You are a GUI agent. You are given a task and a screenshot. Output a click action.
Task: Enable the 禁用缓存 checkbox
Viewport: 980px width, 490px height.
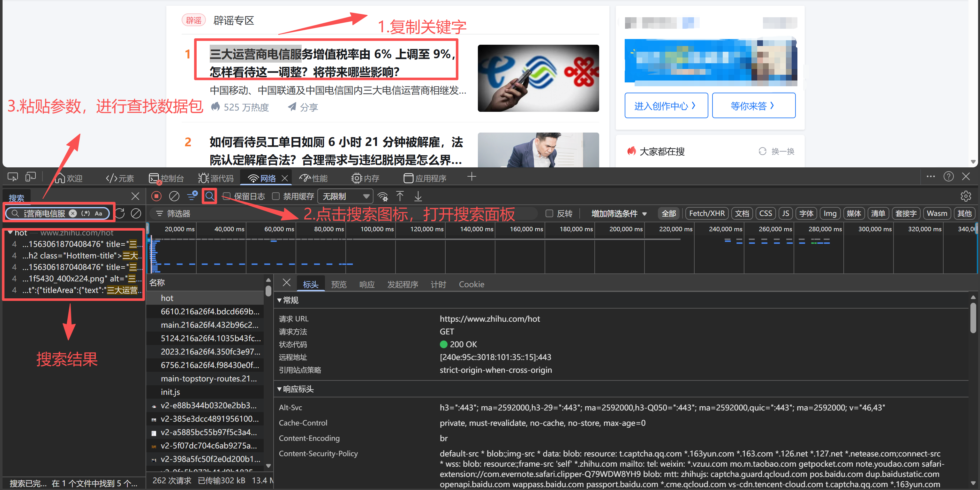[x=276, y=196]
